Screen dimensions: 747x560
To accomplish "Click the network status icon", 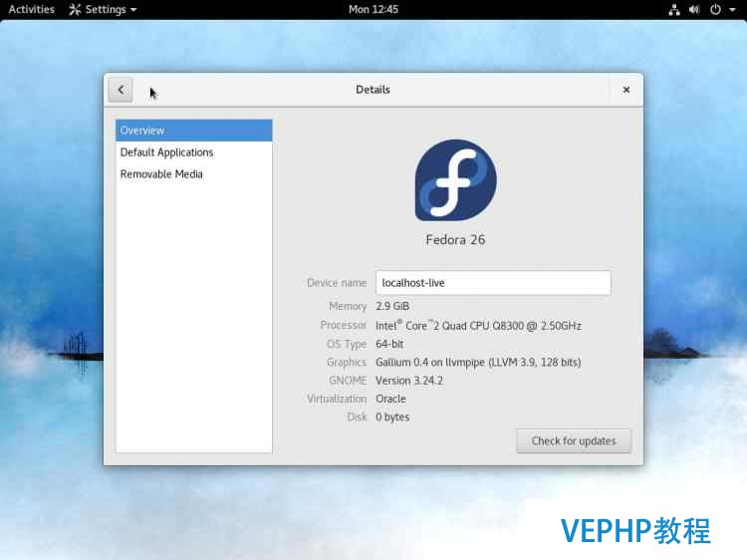I will [x=674, y=10].
